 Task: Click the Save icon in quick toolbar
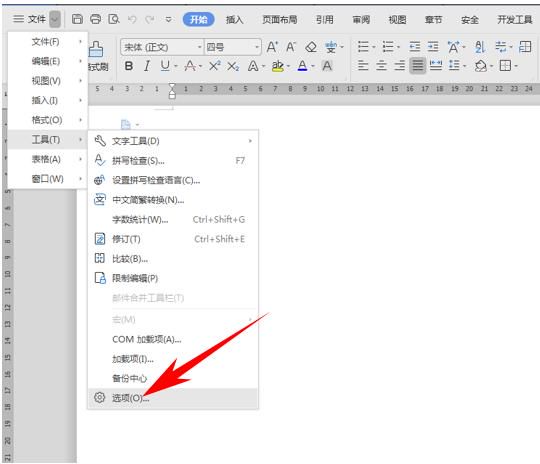click(x=77, y=19)
